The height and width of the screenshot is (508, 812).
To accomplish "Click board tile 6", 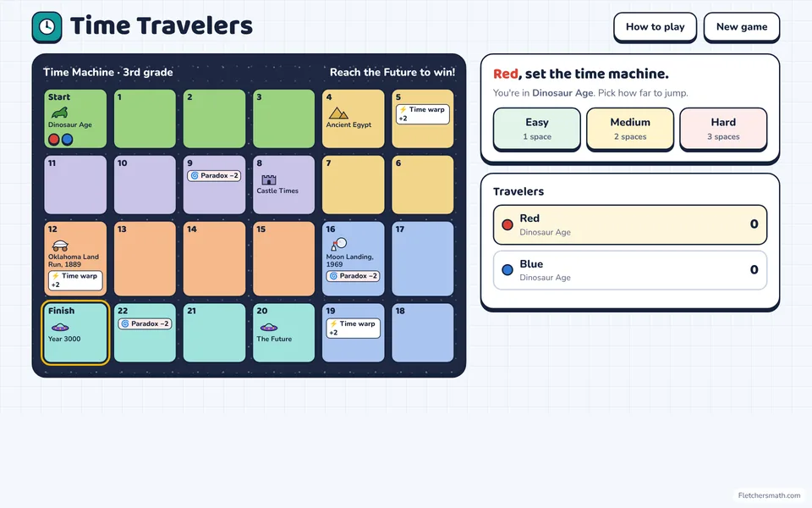I will point(423,185).
